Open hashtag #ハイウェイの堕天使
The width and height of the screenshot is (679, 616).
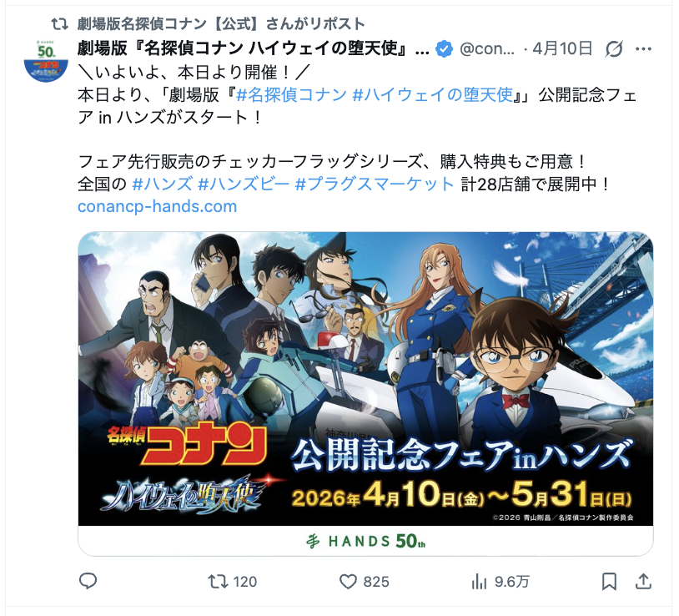point(433,94)
